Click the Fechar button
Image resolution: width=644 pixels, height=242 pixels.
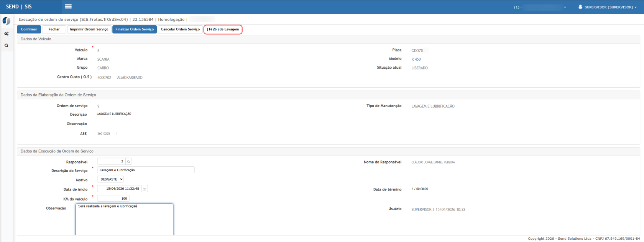click(54, 29)
